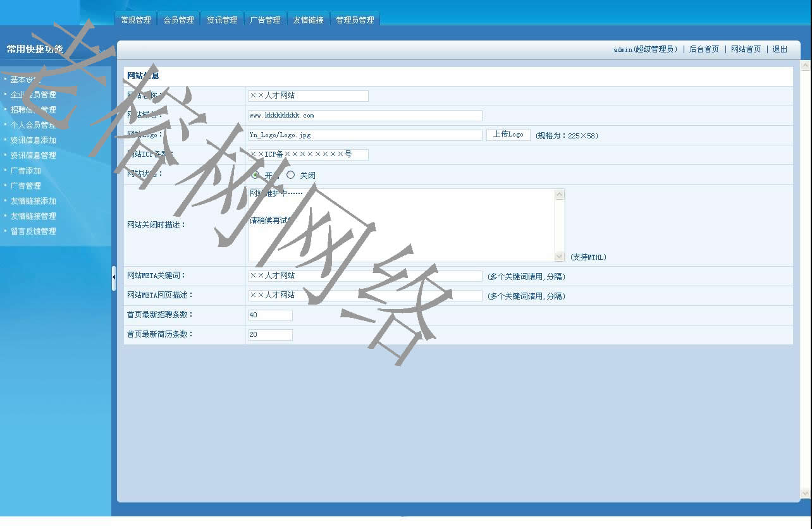
Task: Open the 网站首页 link
Action: pos(746,49)
